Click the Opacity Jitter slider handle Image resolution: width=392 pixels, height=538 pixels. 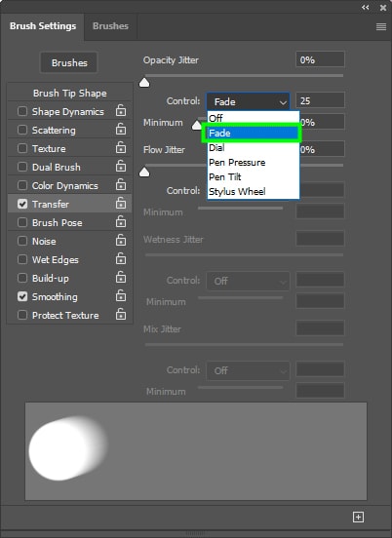point(144,83)
